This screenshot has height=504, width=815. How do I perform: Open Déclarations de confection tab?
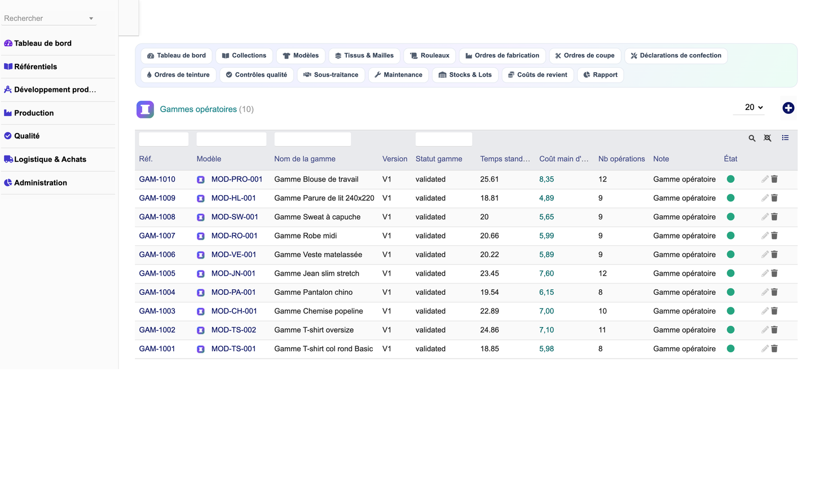(x=676, y=56)
